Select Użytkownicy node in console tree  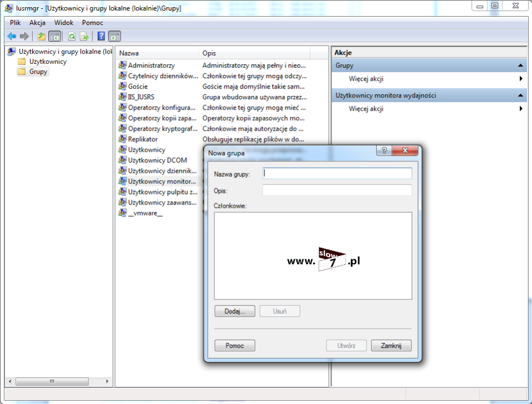(48, 62)
